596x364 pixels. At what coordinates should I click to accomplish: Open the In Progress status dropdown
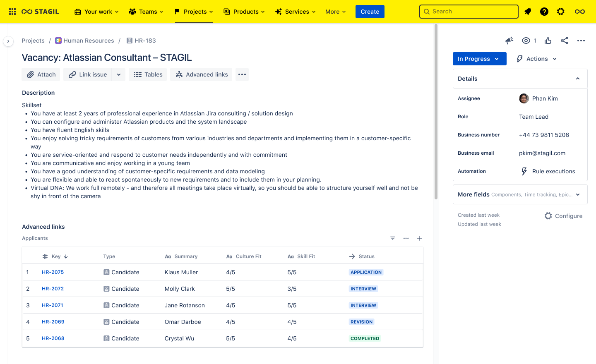point(479,59)
